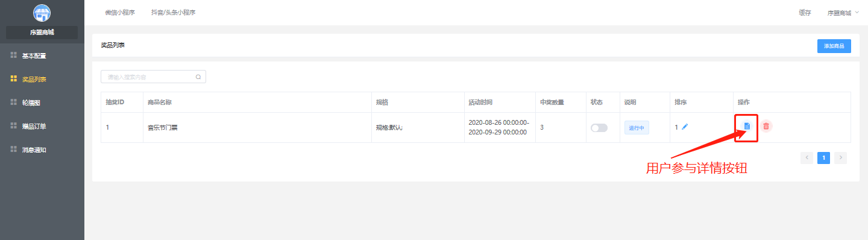Delete the 音乐节门票 prize row
This screenshot has height=240, width=868.
click(x=766, y=126)
